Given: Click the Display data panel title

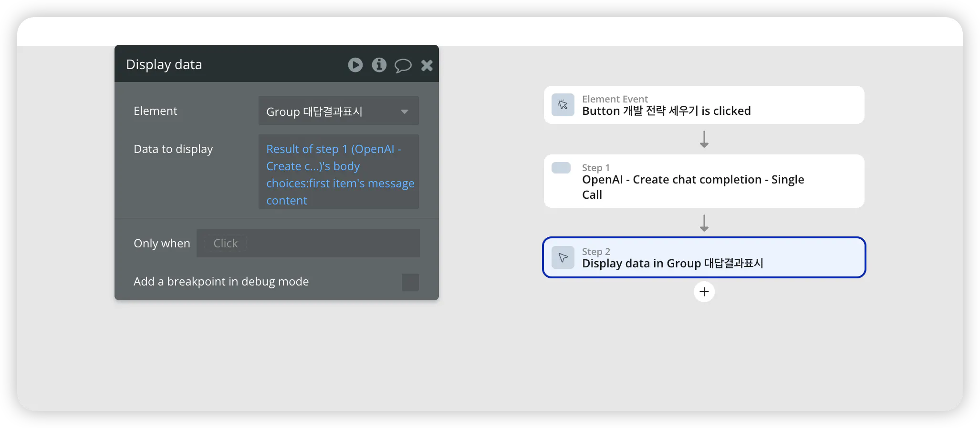Looking at the screenshot, I should [164, 64].
